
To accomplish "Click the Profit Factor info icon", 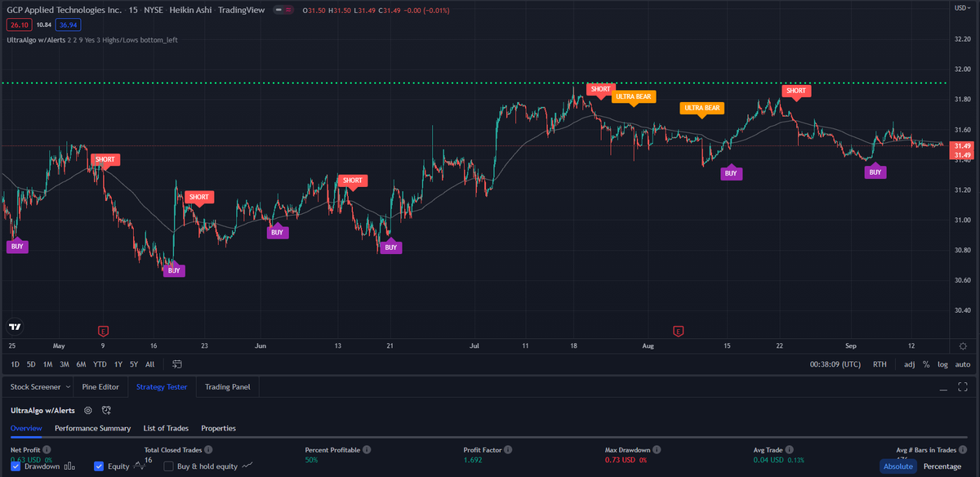I will [x=508, y=449].
